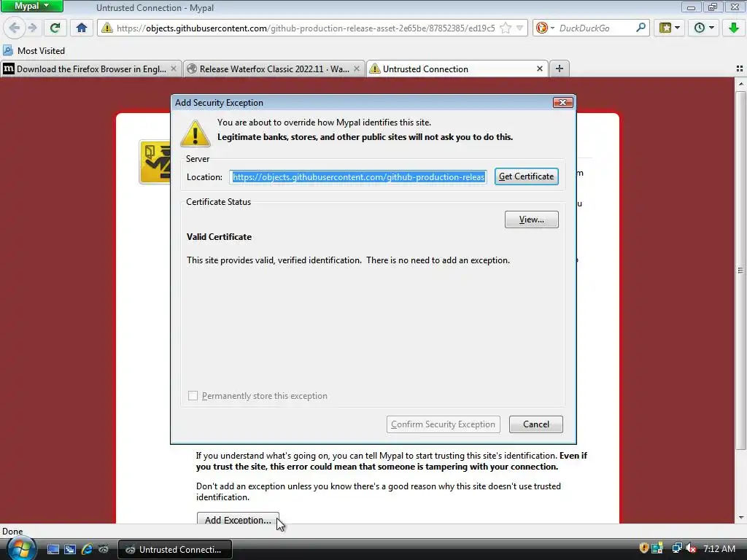Click the Add Exception... button on page

238,519
